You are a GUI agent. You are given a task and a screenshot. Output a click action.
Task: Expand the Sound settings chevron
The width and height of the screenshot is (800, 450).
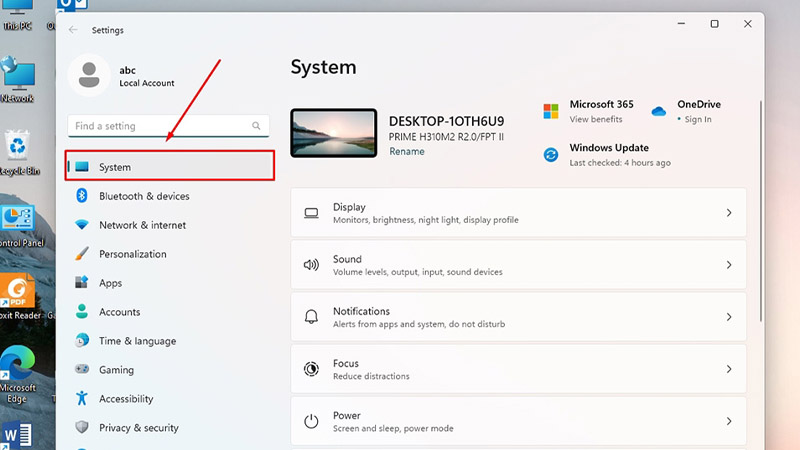(729, 265)
